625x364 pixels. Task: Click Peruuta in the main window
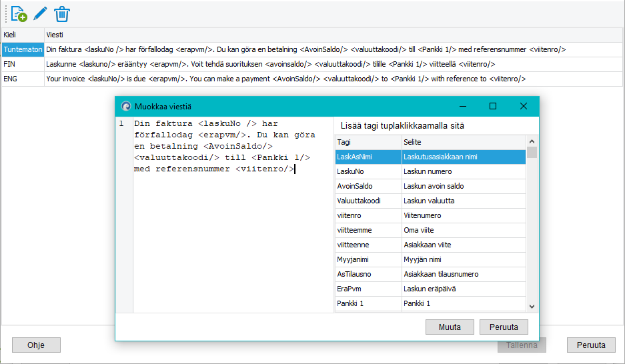tap(591, 345)
